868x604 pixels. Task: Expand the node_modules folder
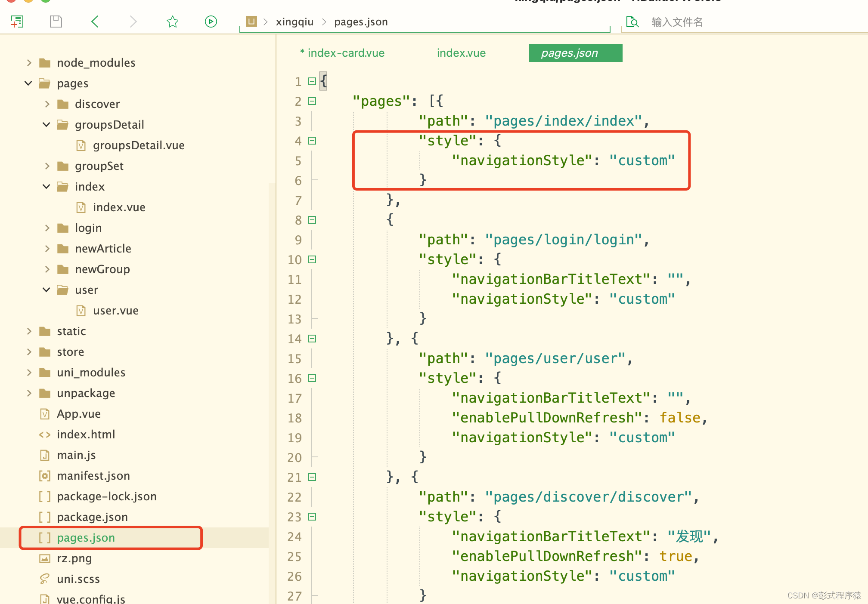(29, 63)
